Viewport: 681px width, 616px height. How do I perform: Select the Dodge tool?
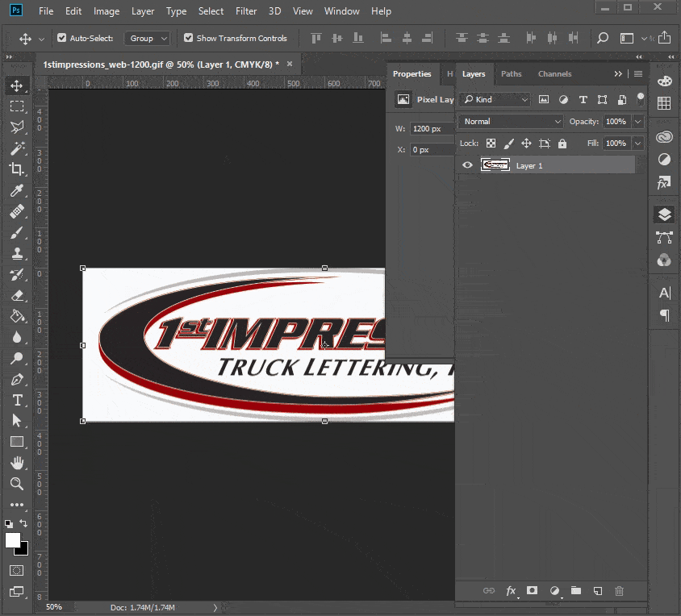point(17,358)
